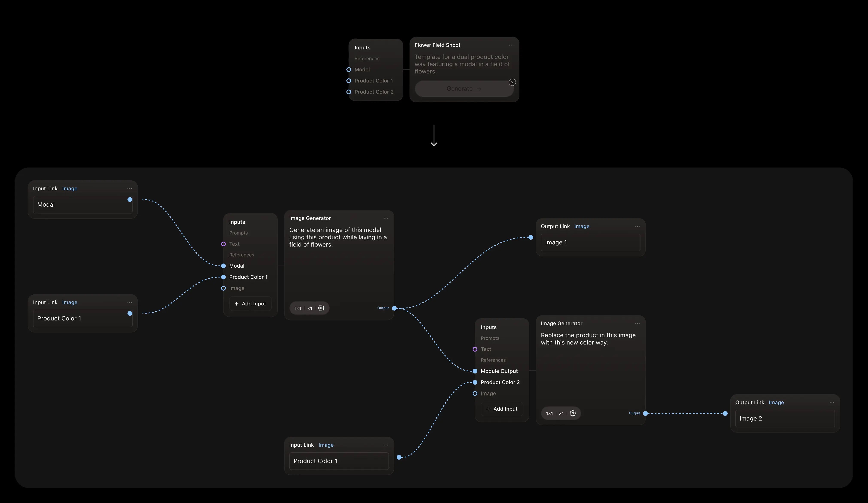Click the name field of Product Color 1 link feeding the flowers generator
Viewport: 868px width, 503px height.
pyautogui.click(x=83, y=319)
